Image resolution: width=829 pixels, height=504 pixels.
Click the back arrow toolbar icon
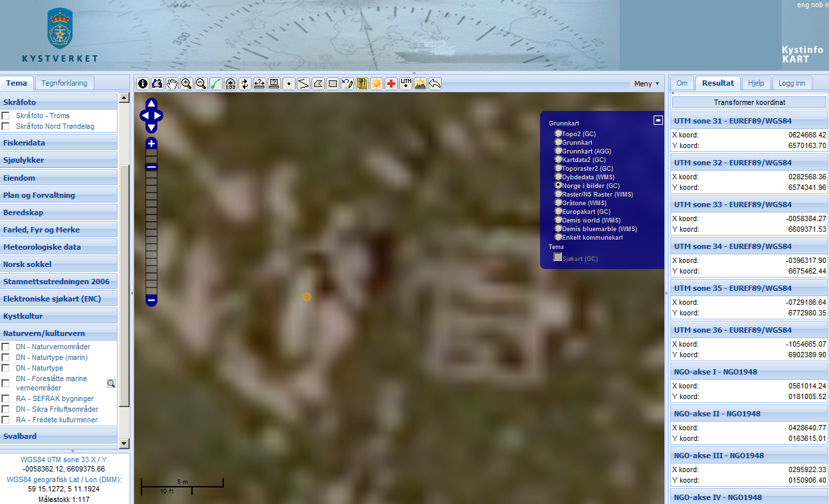click(435, 84)
